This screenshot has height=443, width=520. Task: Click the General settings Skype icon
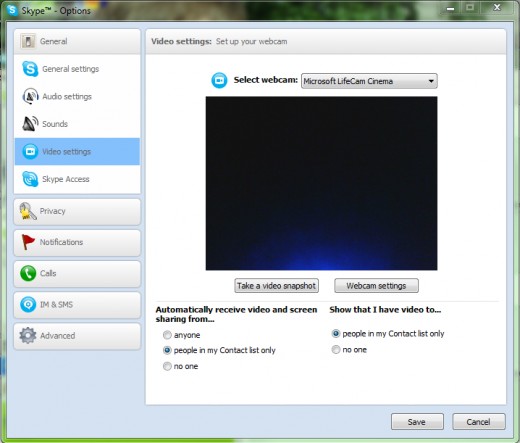(30, 69)
